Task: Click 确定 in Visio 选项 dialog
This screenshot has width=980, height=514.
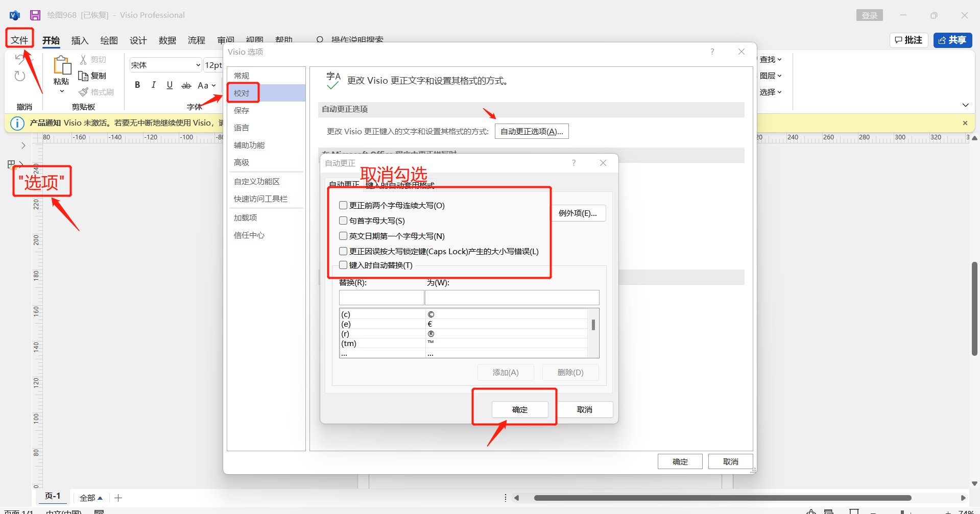Action: [x=680, y=461]
